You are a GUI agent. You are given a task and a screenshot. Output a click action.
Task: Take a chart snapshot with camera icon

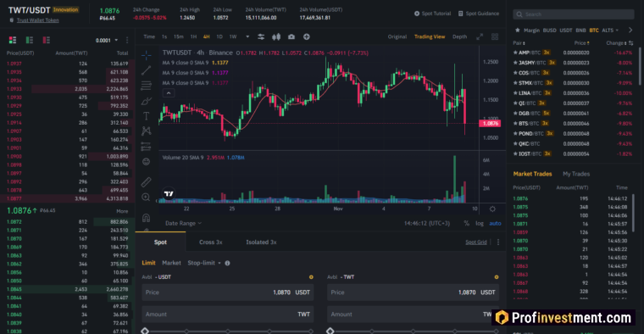tap(291, 36)
